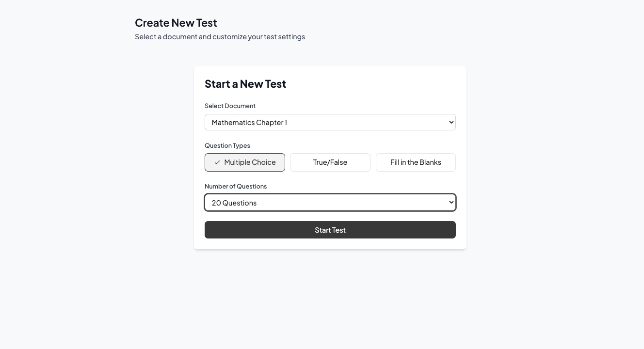This screenshot has width=644, height=349.
Task: Click the arrow on 20 Questions select
Action: point(451,203)
